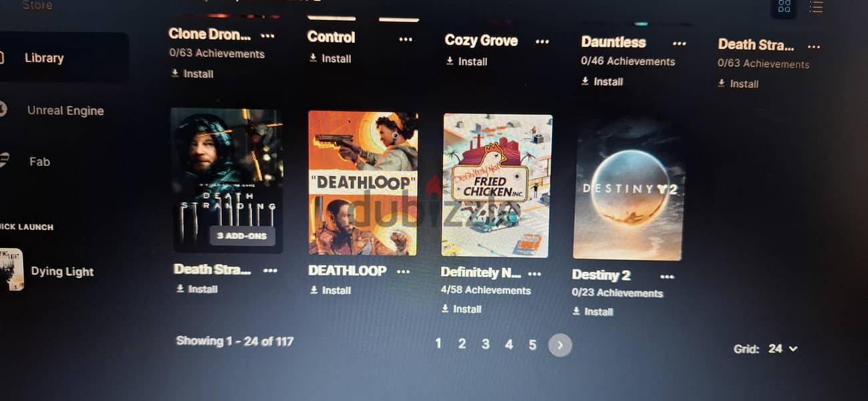Switch to list view icon
Viewport: 868px width, 401px height.
coord(816,7)
